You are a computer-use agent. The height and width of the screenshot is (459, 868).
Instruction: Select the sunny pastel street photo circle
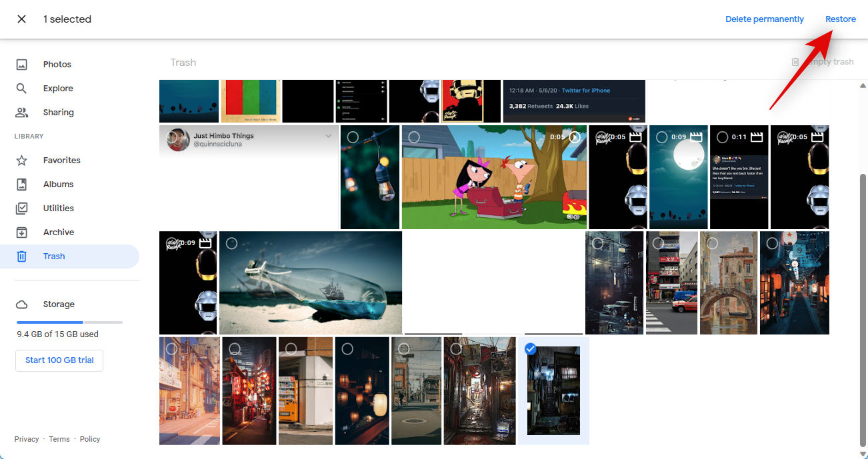(x=171, y=348)
